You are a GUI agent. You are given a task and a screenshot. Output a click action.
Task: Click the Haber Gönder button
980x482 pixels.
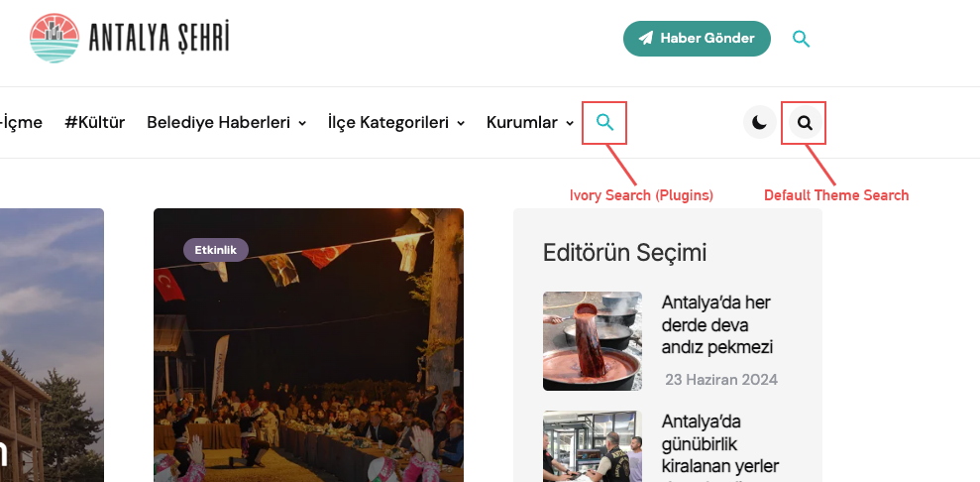(697, 39)
